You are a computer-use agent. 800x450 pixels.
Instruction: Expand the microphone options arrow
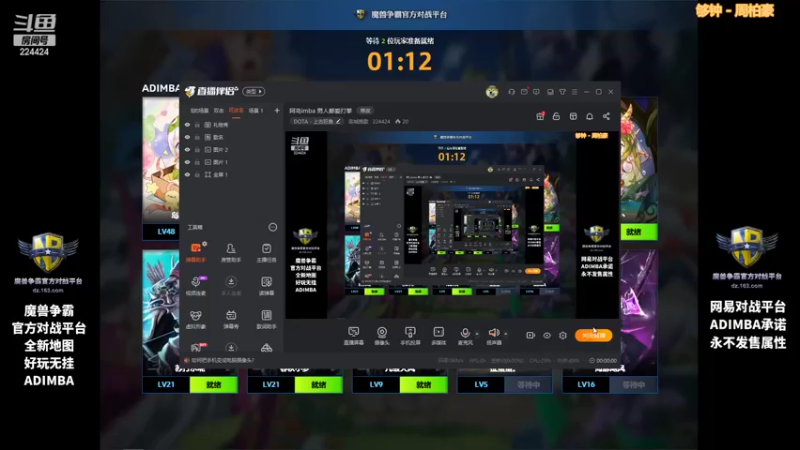pyautogui.click(x=477, y=334)
